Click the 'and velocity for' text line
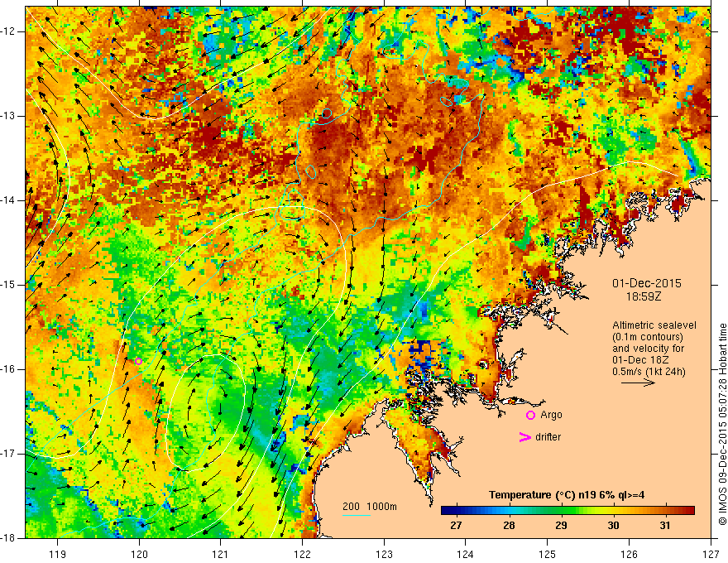Screen dimensions: 728x563 (x=648, y=349)
